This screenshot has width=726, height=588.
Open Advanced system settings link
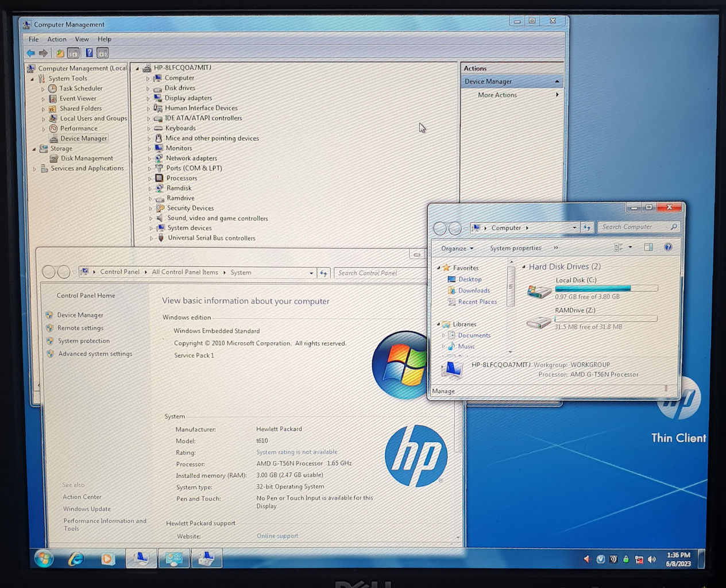pos(95,354)
